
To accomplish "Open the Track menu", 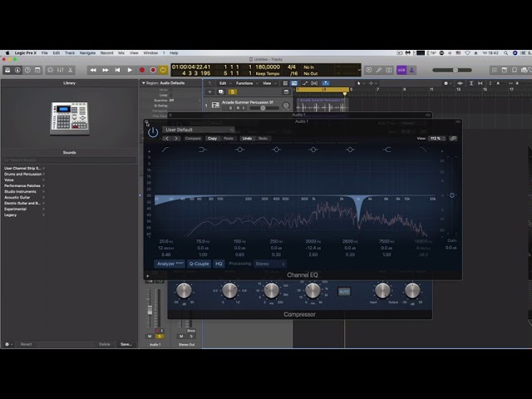I will point(70,53).
